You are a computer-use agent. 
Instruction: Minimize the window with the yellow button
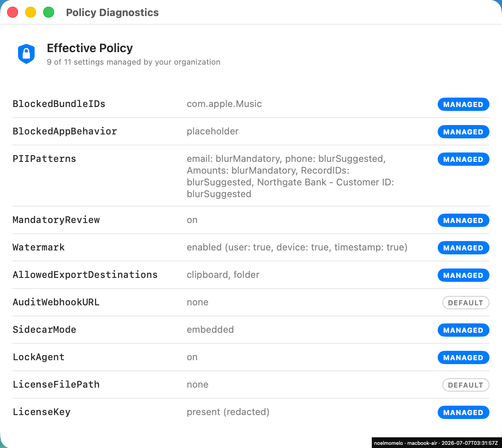click(31, 12)
